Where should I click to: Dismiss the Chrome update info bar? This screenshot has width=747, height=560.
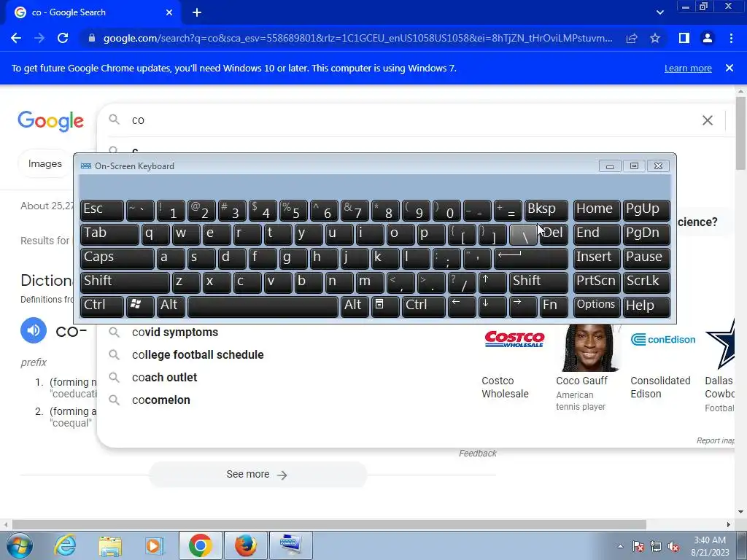[x=729, y=68]
